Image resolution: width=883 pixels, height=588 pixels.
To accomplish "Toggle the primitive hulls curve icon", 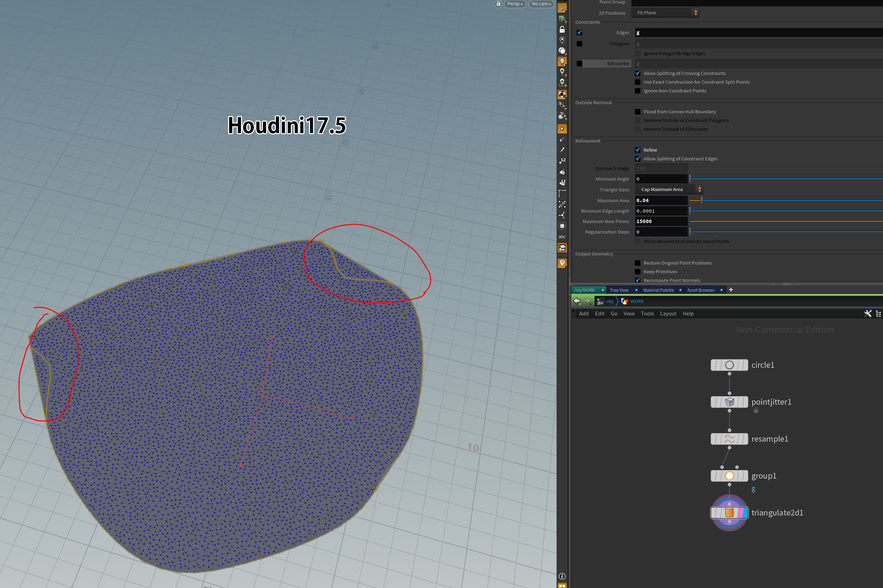I will [562, 193].
